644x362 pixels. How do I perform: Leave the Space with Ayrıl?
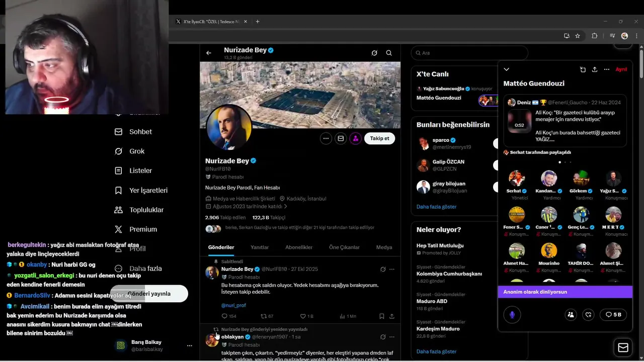pyautogui.click(x=621, y=69)
